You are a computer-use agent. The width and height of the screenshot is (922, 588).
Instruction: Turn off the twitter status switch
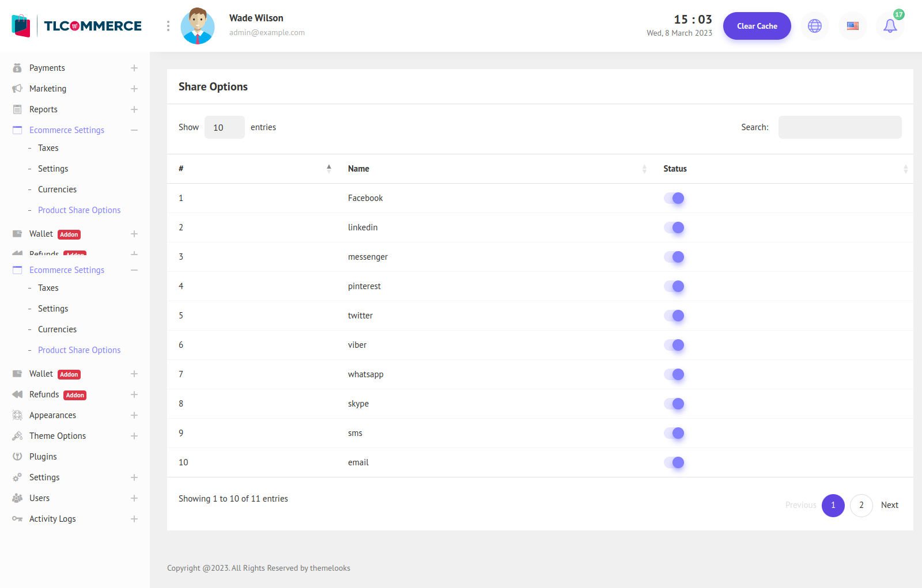[x=674, y=316]
